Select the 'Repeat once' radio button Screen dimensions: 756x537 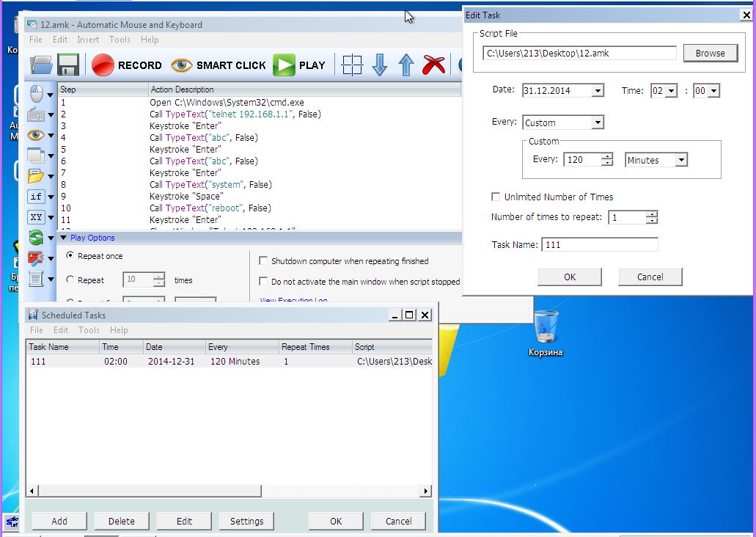coord(70,256)
